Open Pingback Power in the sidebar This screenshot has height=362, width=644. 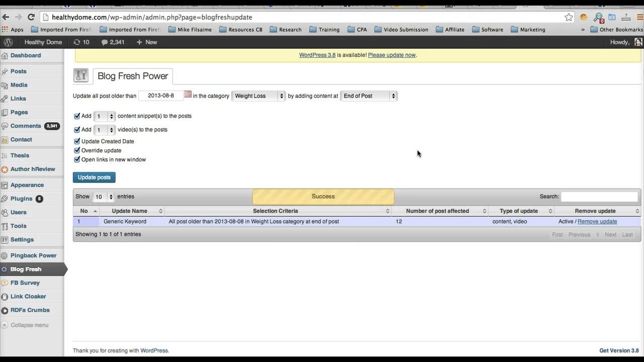33,255
